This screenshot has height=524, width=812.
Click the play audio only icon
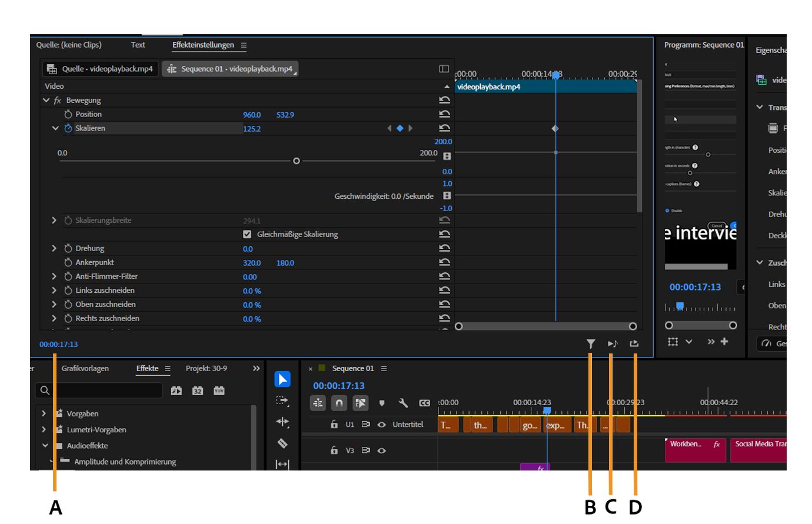click(613, 344)
